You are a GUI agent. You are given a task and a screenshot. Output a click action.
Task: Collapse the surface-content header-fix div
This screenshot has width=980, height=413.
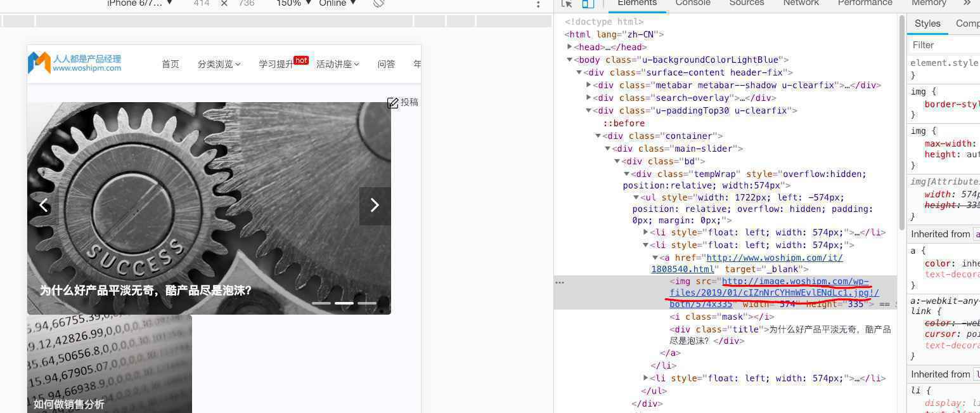click(x=579, y=72)
